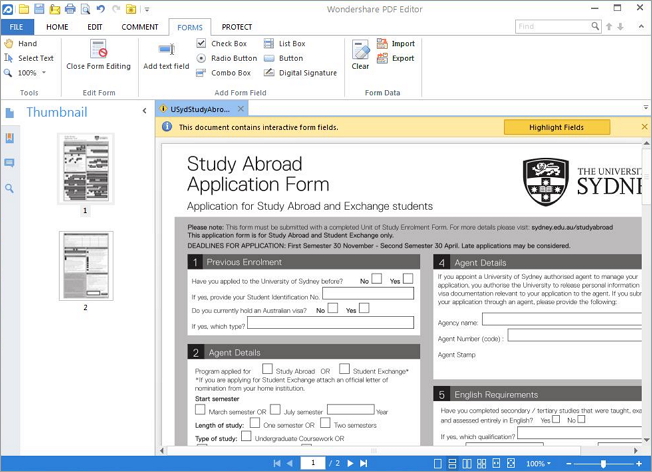This screenshot has height=472, width=652.
Task: Open the bookmark panel icon in sidebar
Action: tap(10, 138)
